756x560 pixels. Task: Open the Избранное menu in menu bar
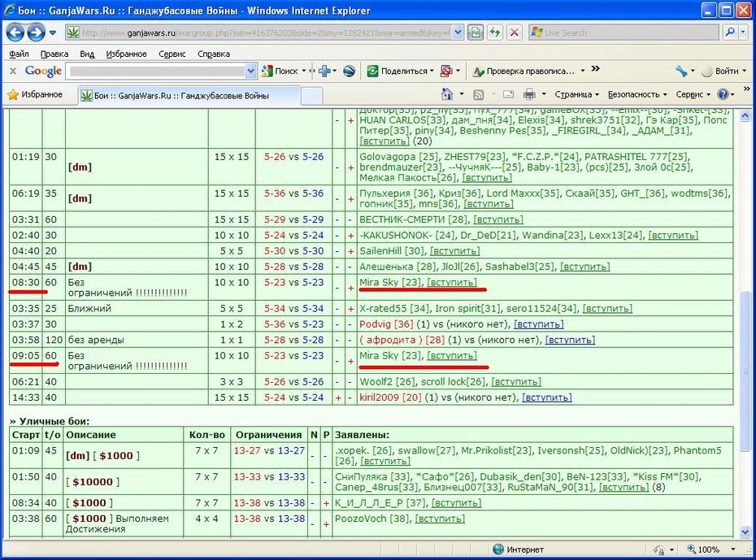point(126,54)
